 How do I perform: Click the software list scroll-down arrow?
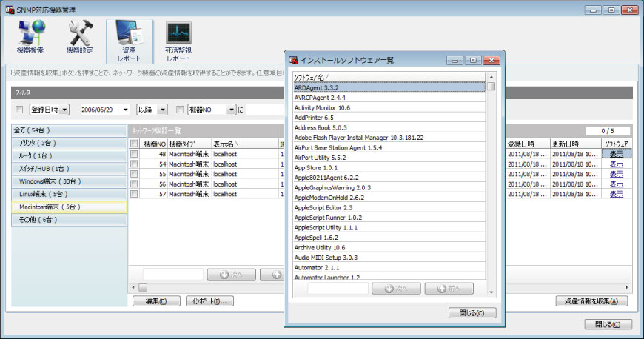click(491, 292)
